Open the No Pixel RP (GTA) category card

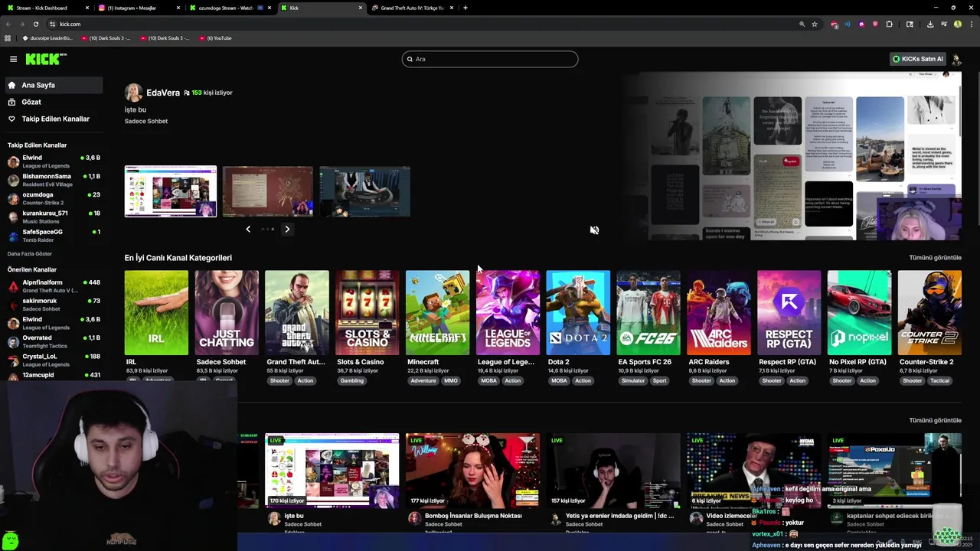coord(859,313)
